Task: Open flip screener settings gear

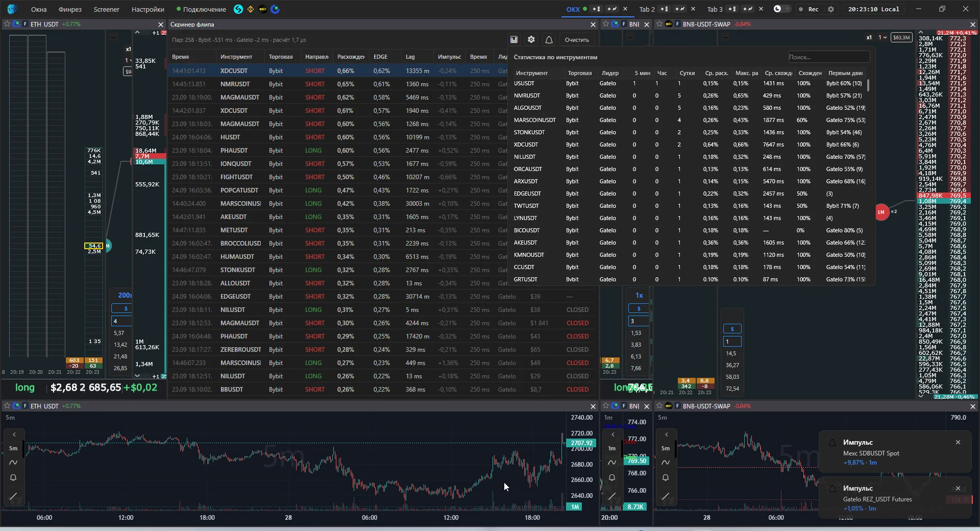Action: (531, 40)
